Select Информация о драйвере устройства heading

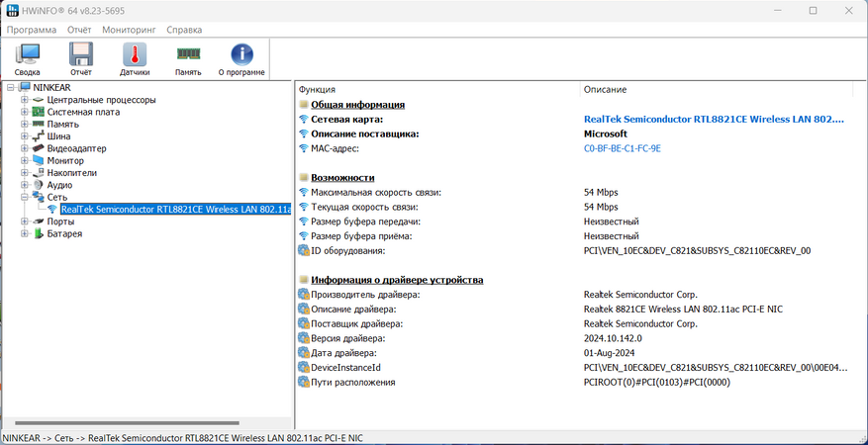[x=397, y=280]
